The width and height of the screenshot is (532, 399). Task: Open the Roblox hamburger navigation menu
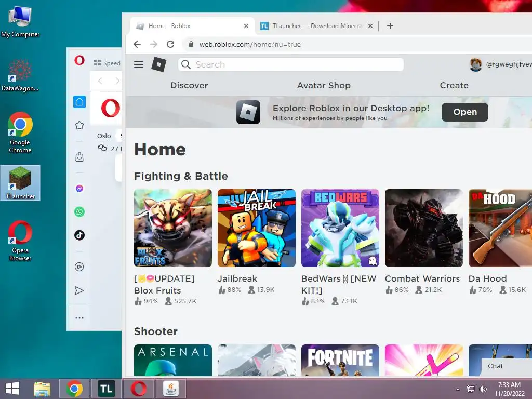138,64
